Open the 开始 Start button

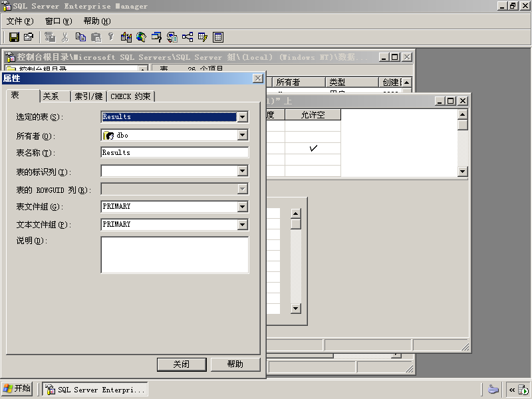coord(17,389)
